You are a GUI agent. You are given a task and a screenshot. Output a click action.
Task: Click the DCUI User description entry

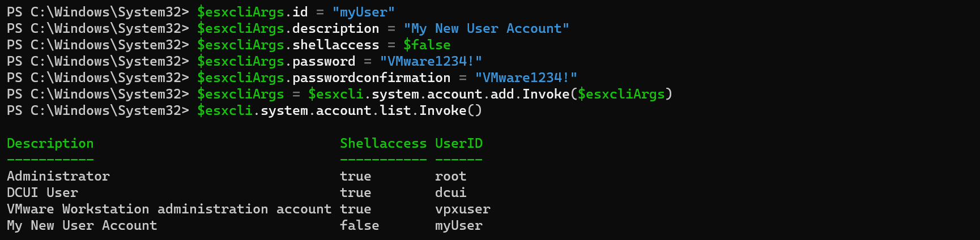click(42, 193)
